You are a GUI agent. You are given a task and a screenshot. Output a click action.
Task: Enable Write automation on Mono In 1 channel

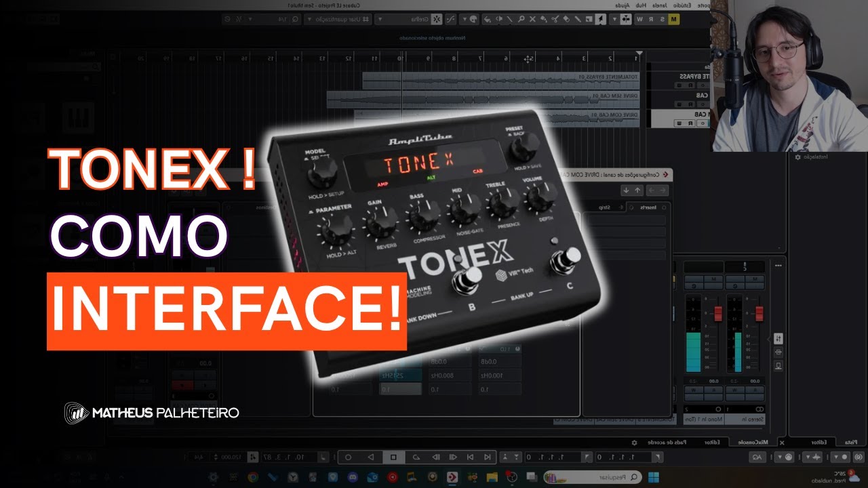coord(693,390)
